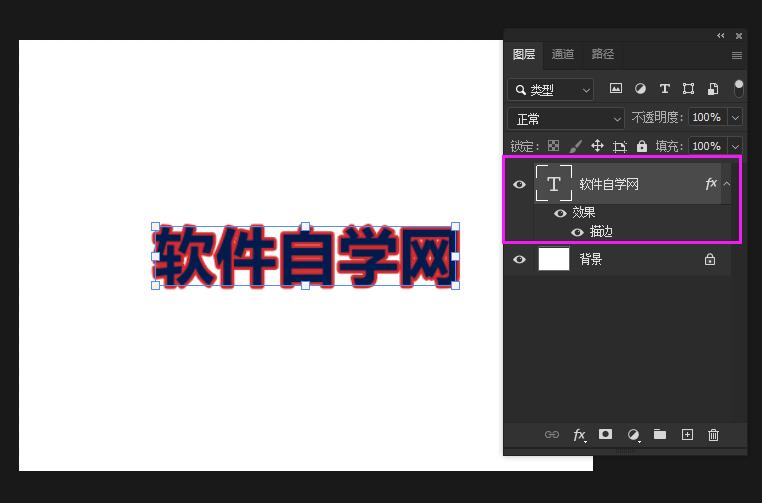Click the 背景 layer lock icon

(x=710, y=259)
